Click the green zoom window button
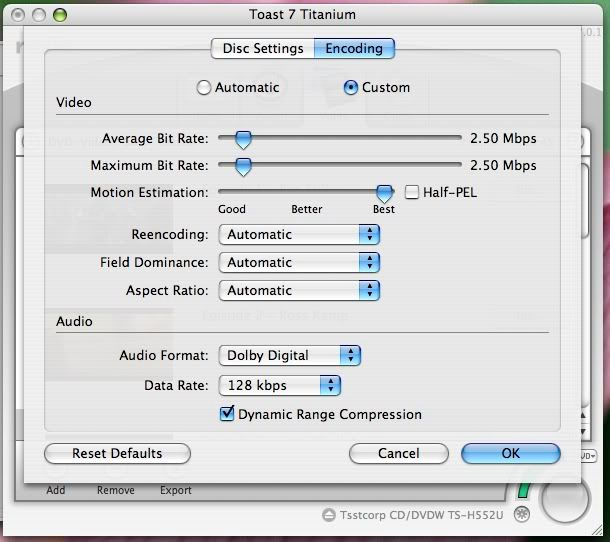 (x=60, y=15)
